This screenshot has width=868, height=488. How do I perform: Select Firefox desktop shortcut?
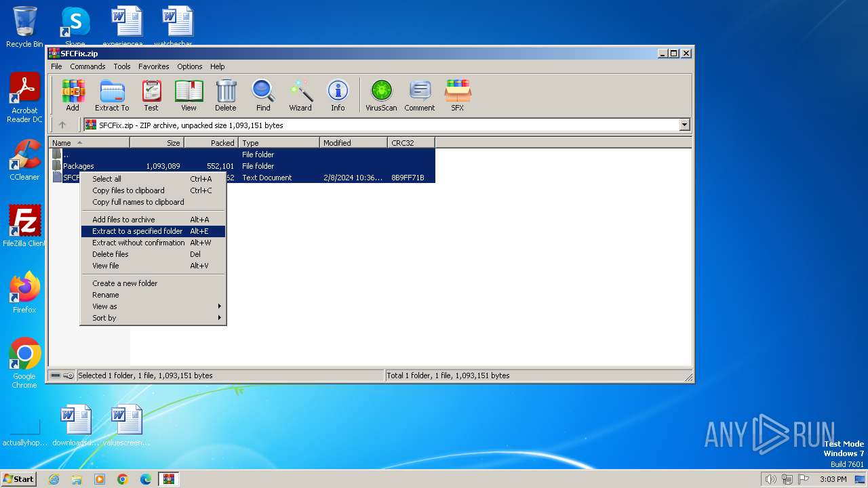(24, 293)
